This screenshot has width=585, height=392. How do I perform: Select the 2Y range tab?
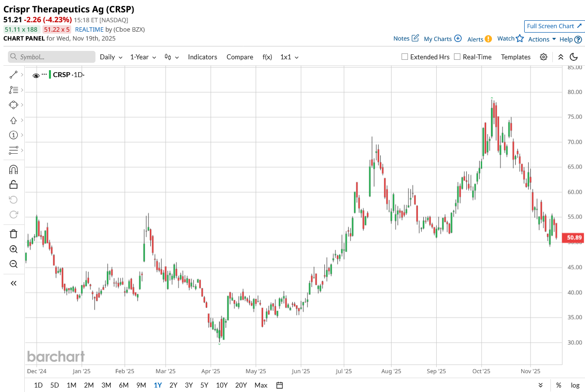pos(173,385)
